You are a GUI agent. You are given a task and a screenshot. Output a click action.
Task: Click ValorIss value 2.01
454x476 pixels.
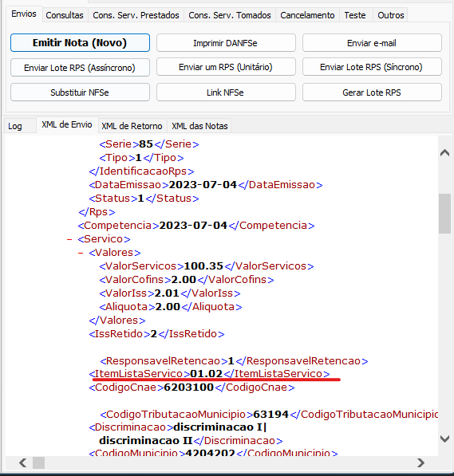(x=167, y=293)
